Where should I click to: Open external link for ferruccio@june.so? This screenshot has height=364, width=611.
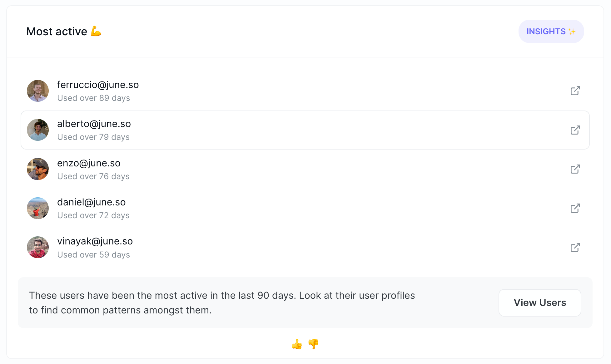pyautogui.click(x=575, y=91)
